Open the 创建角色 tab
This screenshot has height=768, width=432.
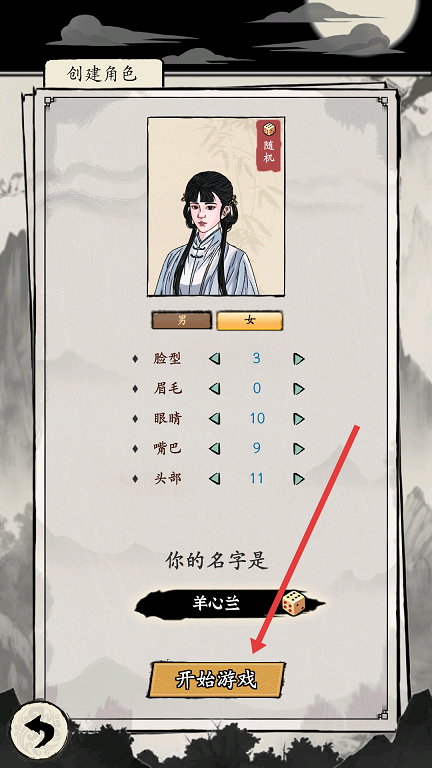103,74
